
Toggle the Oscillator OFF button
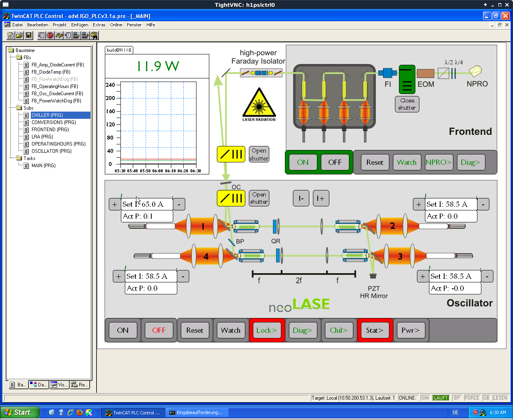point(158,330)
